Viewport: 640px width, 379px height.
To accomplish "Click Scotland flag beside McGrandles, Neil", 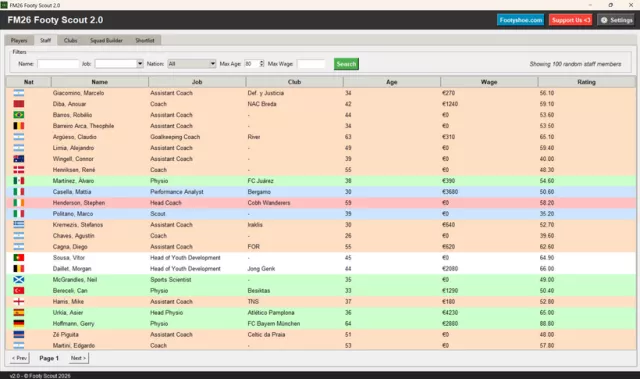I will [x=19, y=280].
